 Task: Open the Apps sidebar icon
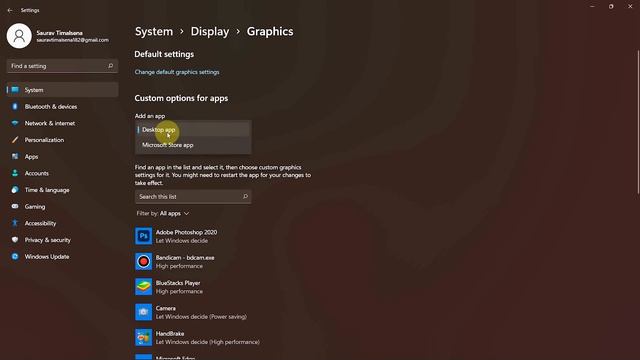point(15,157)
